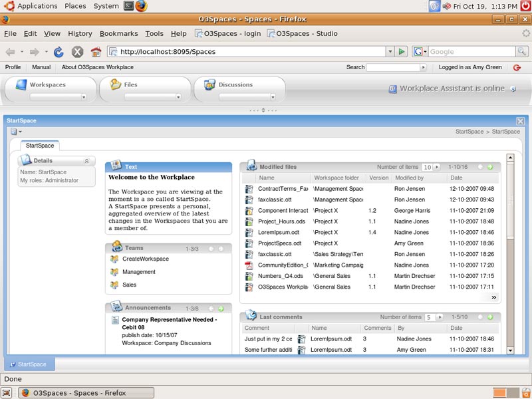Open the URL history dropdown arrow
This screenshot has height=399, width=532.
click(x=390, y=52)
